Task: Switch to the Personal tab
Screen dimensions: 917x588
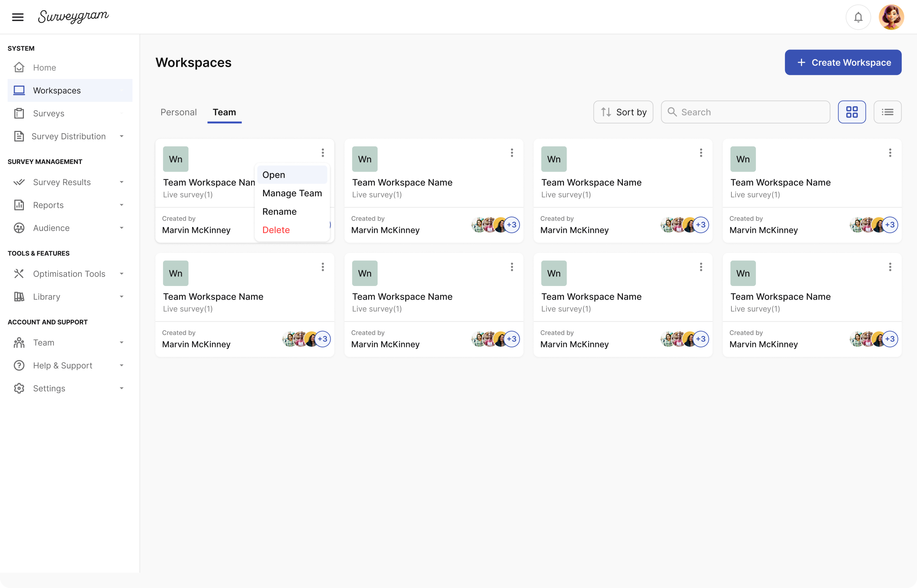Action: tap(178, 112)
